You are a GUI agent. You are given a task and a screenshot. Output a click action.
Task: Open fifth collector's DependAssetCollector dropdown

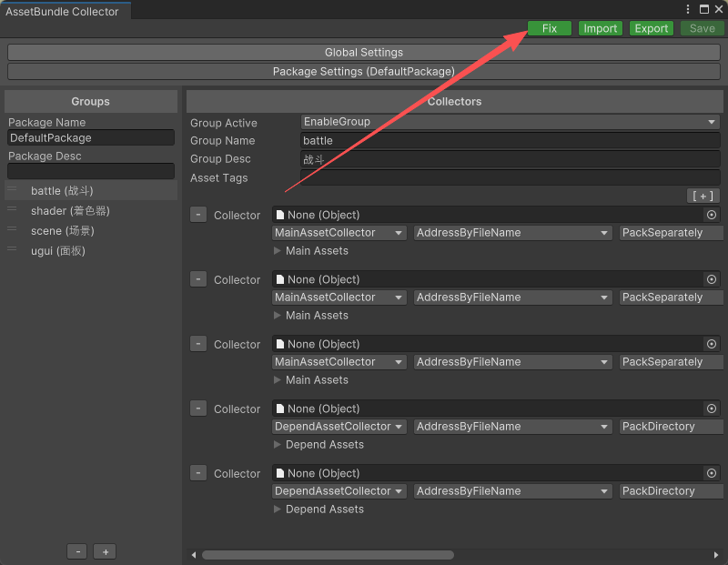click(x=339, y=490)
